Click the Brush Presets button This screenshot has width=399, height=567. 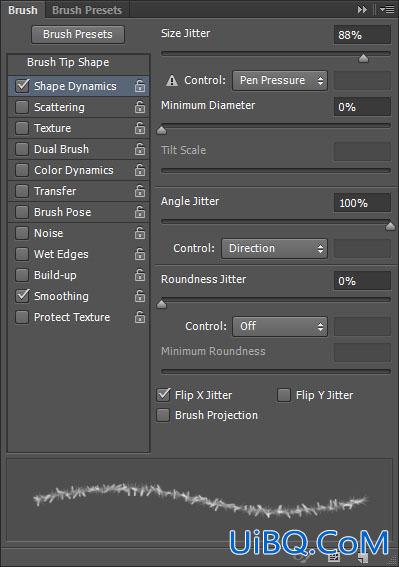78,34
